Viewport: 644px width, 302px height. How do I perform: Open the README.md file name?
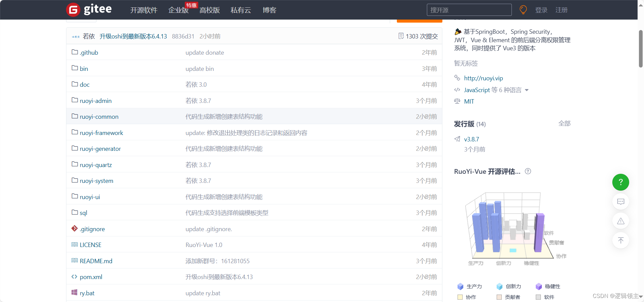coord(96,261)
